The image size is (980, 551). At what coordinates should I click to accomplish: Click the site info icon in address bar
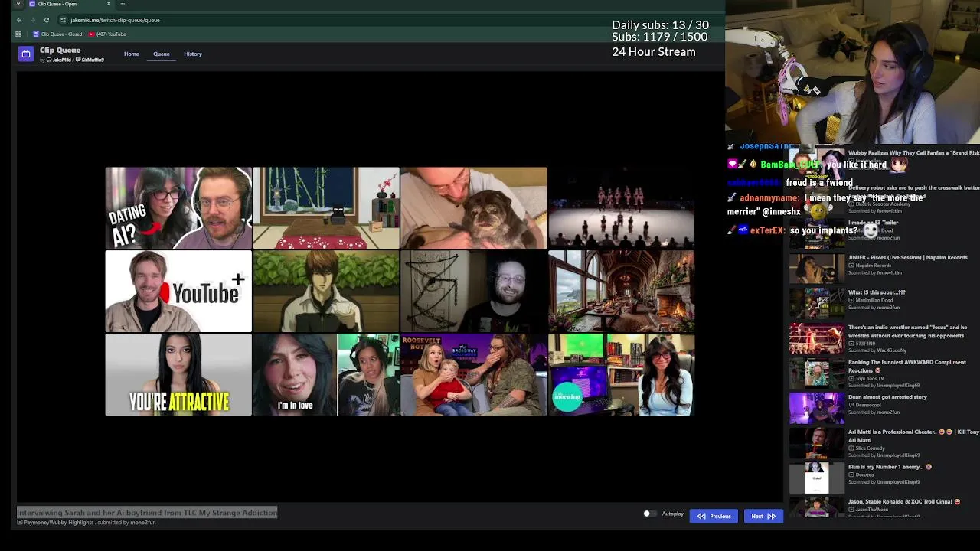[x=64, y=20]
